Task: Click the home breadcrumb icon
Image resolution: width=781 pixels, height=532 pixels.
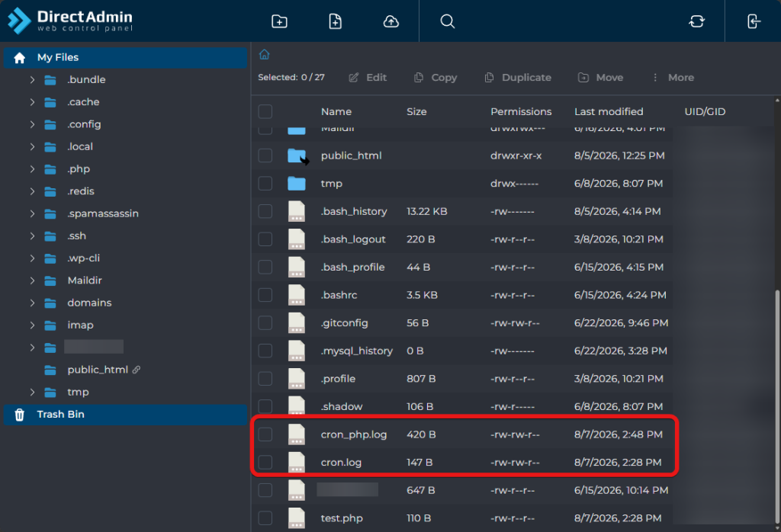Action: click(265, 54)
